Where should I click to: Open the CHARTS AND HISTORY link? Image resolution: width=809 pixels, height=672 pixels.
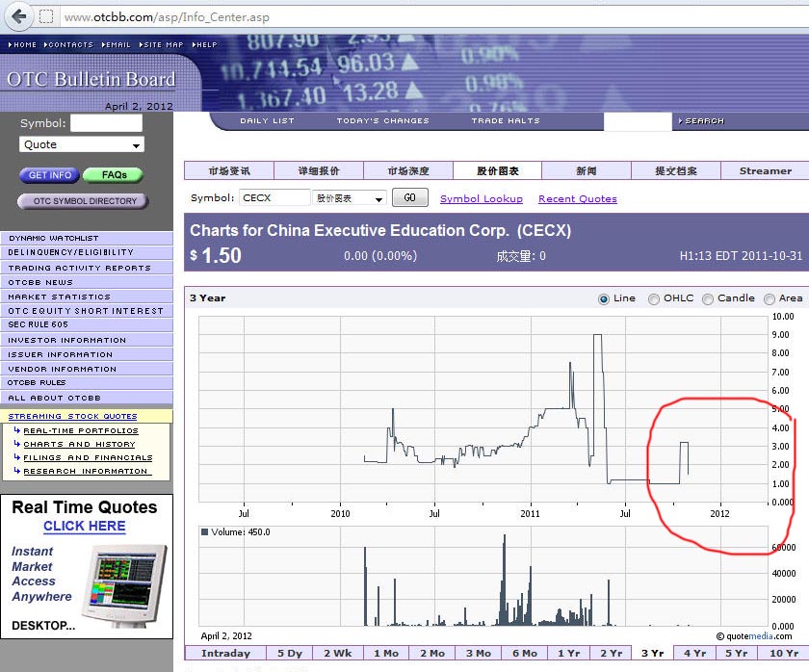click(x=79, y=444)
